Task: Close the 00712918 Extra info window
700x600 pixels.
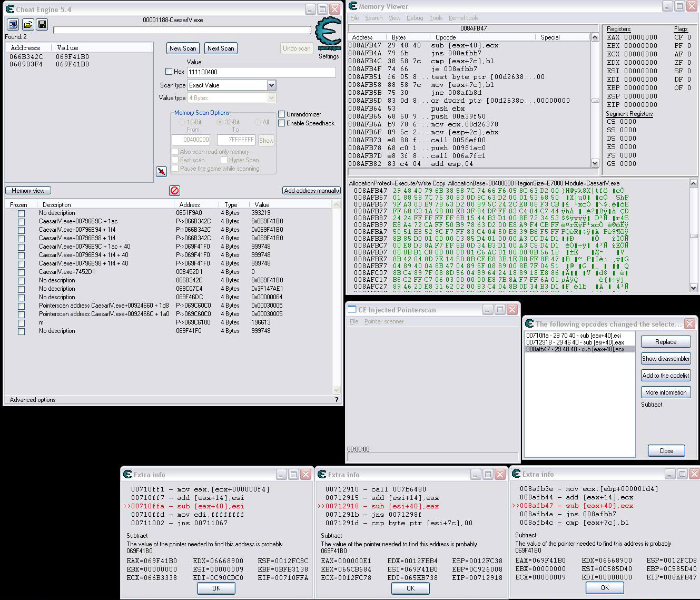Action: pyautogui.click(x=500, y=475)
